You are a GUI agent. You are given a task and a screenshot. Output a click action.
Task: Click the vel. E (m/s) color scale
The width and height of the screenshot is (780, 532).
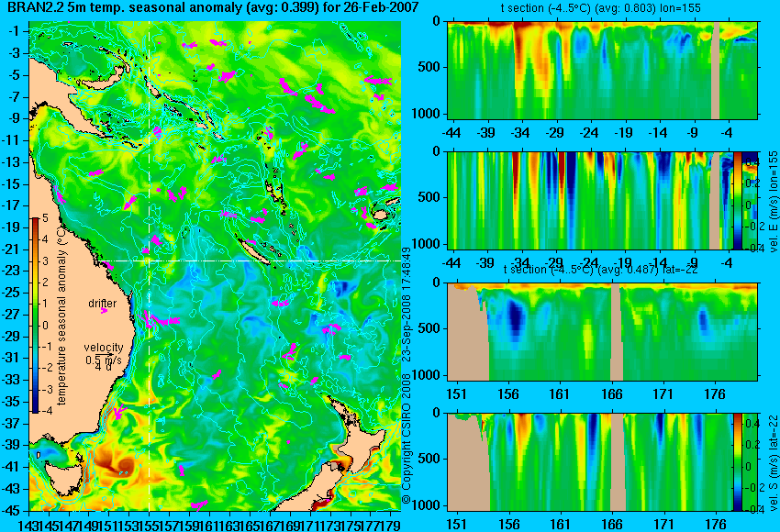[x=737, y=200]
